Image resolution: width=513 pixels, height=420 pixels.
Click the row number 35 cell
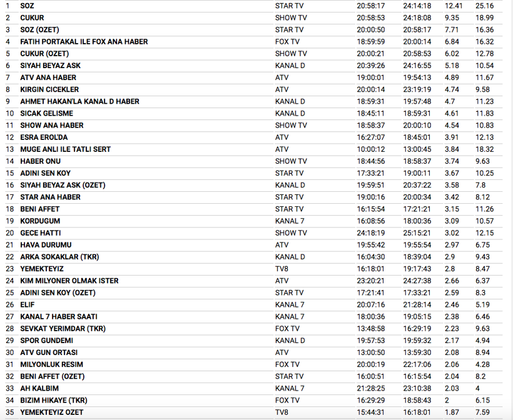9,412
